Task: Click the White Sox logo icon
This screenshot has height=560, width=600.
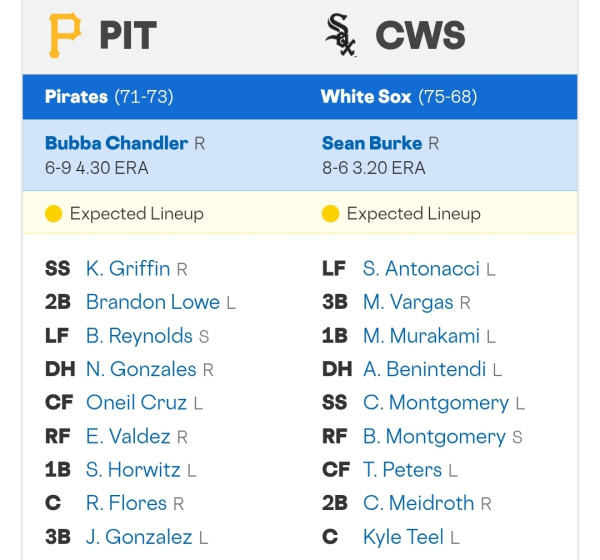Action: point(340,35)
